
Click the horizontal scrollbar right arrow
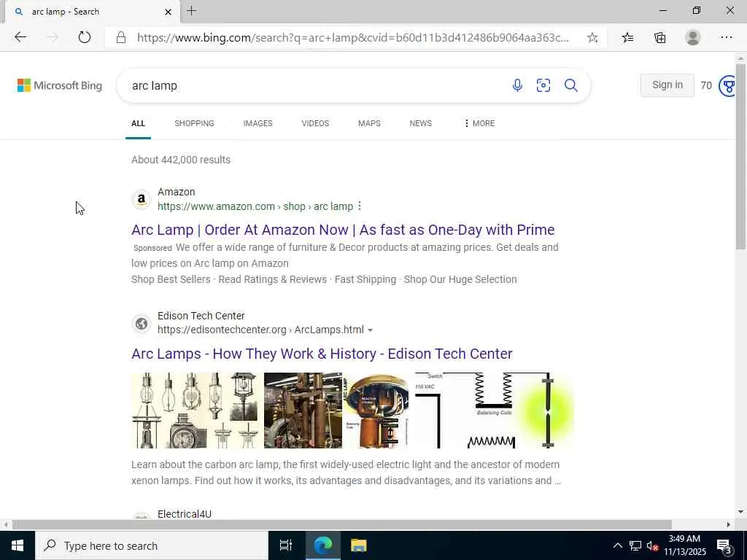coord(729,525)
